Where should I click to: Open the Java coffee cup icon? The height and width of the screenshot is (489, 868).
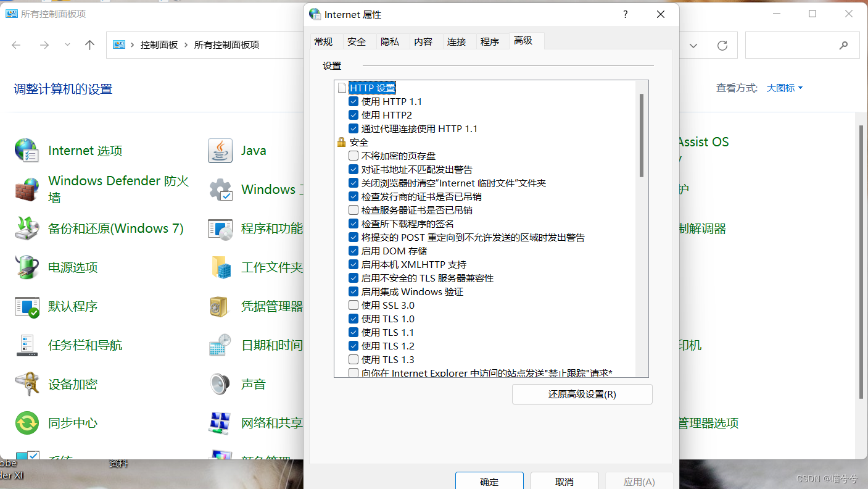[220, 150]
